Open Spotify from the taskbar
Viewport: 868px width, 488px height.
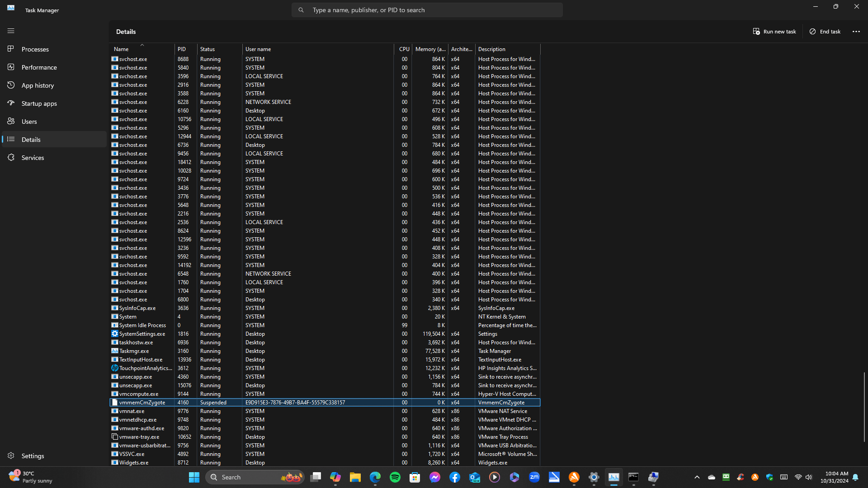click(x=395, y=477)
